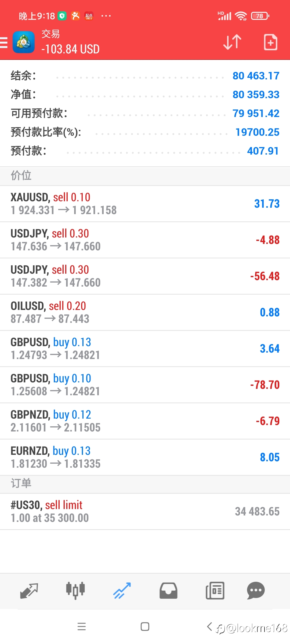Switch to the candlestick Chart tab
This screenshot has height=644, width=290.
pyautogui.click(x=75, y=591)
